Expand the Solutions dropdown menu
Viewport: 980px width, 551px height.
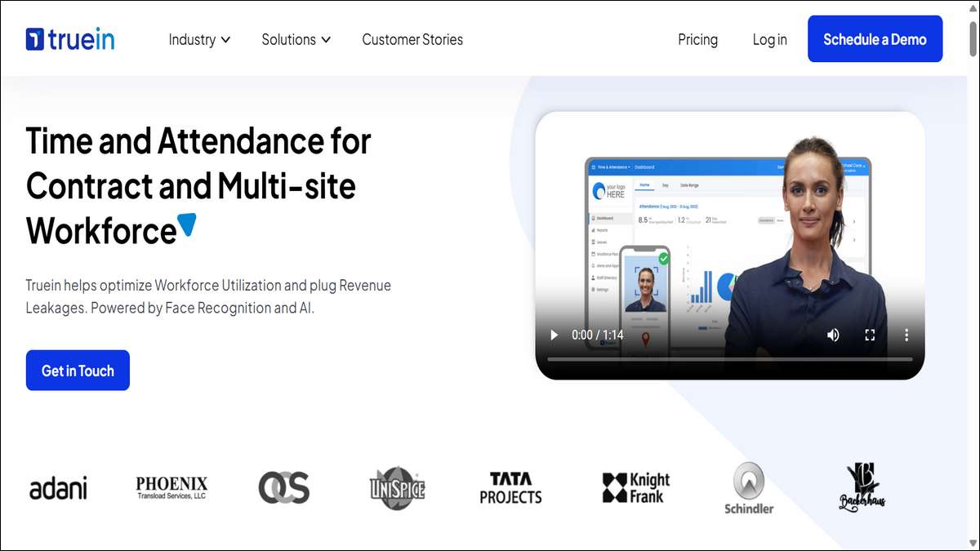pos(296,39)
